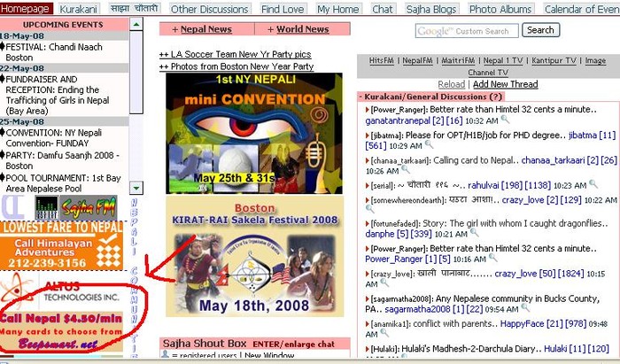The image size is (620, 364).
Task: Focus the Google Custom Search field
Action: (x=466, y=31)
